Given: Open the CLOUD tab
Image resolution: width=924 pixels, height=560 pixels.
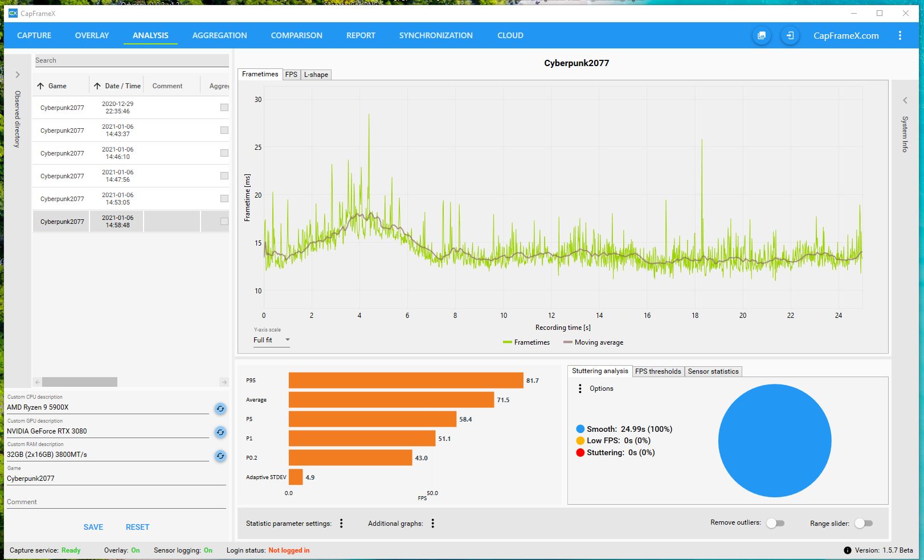Looking at the screenshot, I should [510, 35].
